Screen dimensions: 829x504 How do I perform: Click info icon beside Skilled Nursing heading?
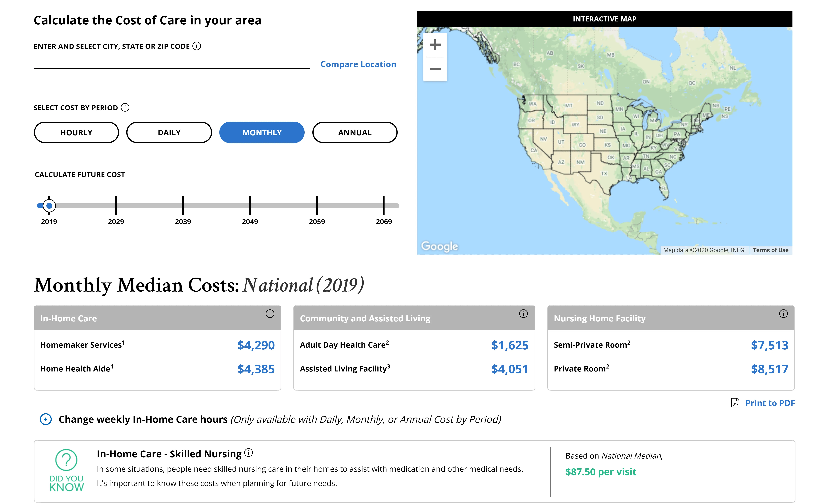pos(249,453)
